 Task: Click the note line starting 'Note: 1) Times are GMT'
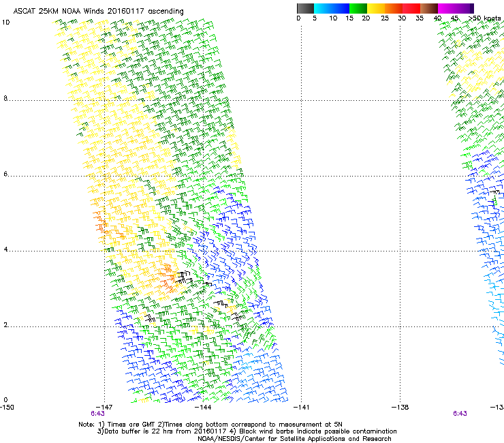[x=210, y=425]
